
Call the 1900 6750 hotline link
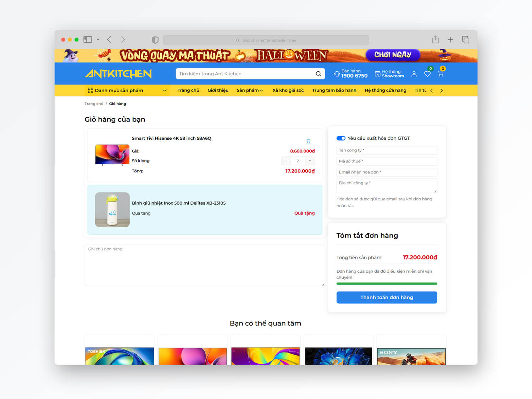click(354, 76)
